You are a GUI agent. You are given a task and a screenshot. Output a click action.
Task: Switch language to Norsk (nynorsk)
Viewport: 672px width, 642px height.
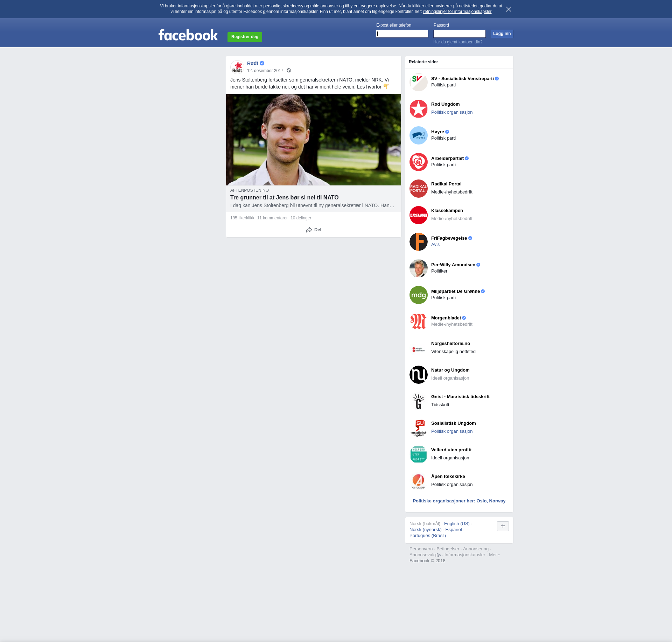(426, 530)
